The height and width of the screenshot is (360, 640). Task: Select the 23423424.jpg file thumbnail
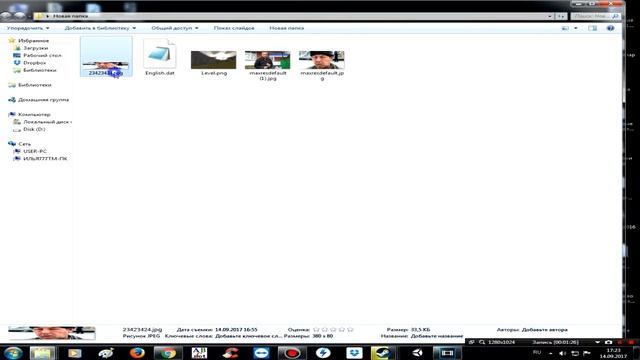click(106, 57)
